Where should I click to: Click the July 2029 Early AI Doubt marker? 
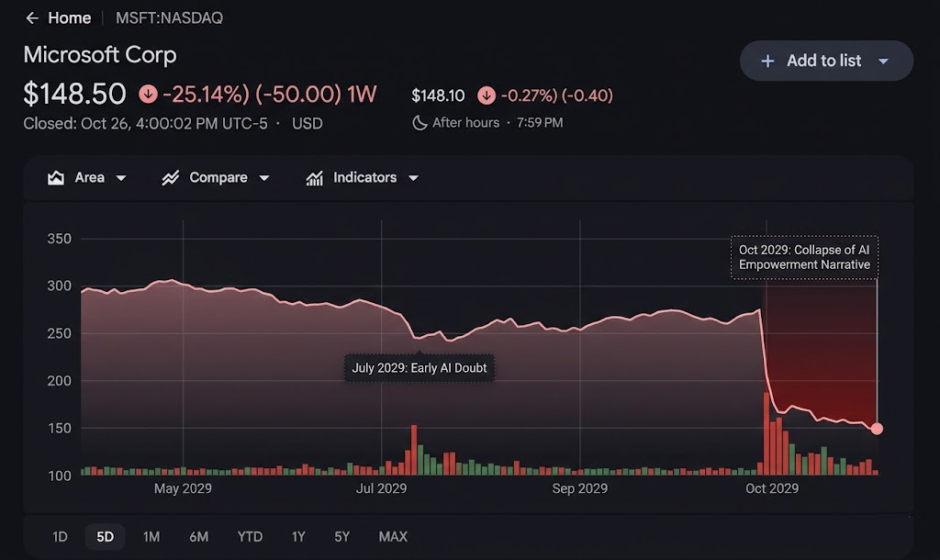[x=420, y=368]
